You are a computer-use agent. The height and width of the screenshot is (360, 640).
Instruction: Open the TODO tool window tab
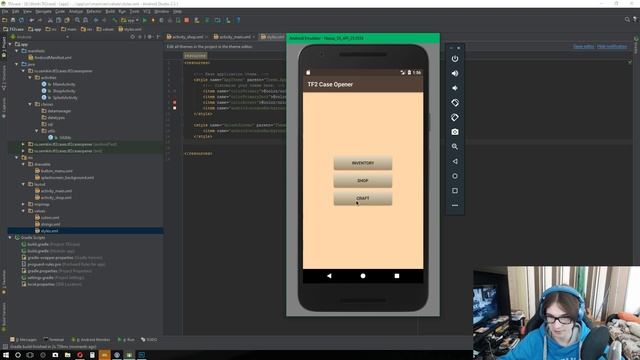(149, 340)
